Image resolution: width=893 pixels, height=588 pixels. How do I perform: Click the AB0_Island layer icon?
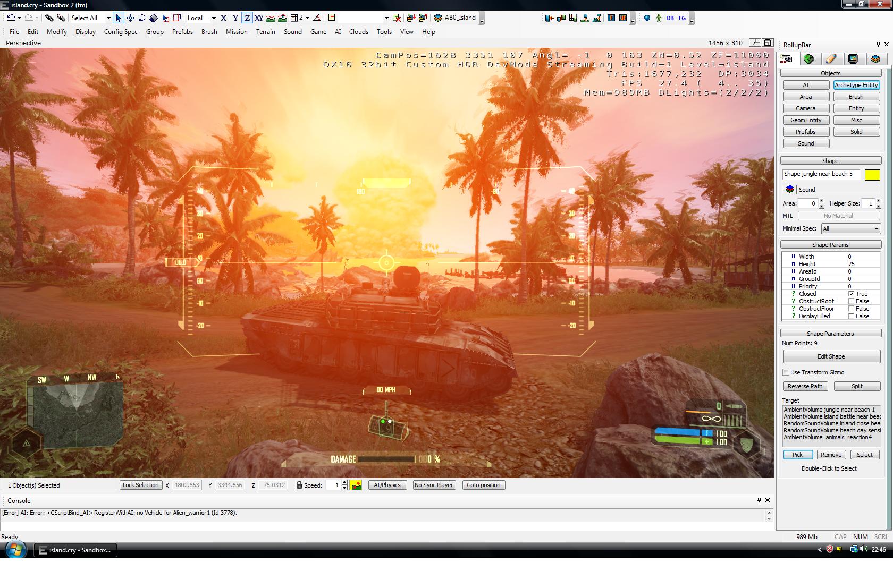pyautogui.click(x=438, y=18)
